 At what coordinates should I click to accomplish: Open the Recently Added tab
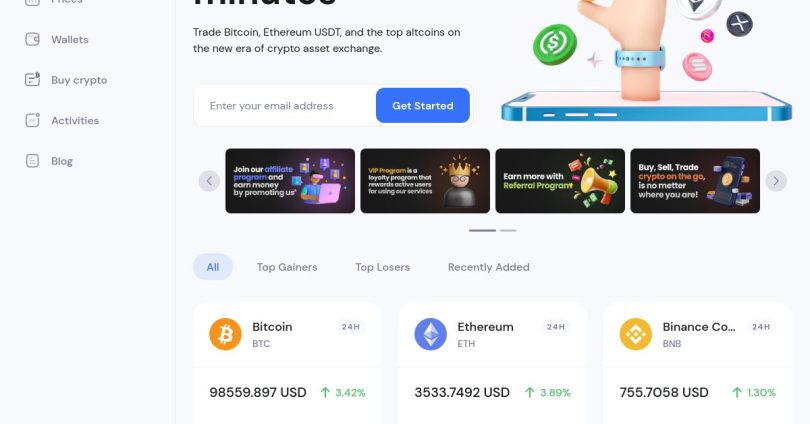[x=489, y=267]
